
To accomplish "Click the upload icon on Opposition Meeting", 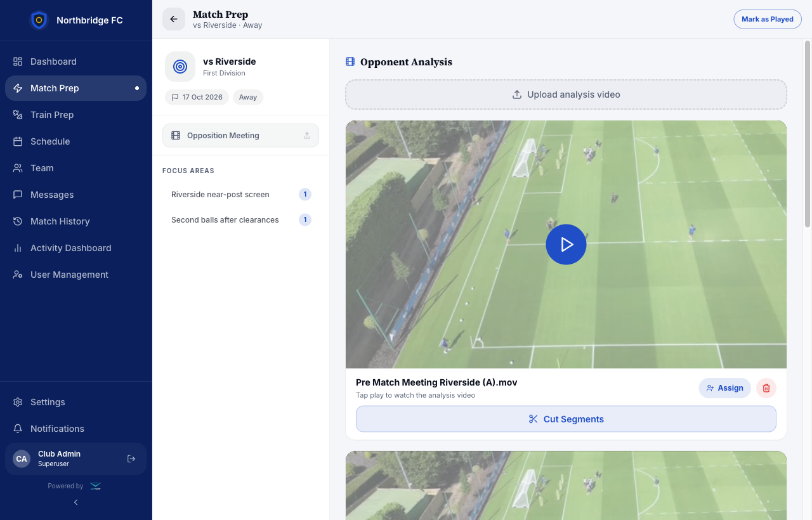I will pos(307,136).
